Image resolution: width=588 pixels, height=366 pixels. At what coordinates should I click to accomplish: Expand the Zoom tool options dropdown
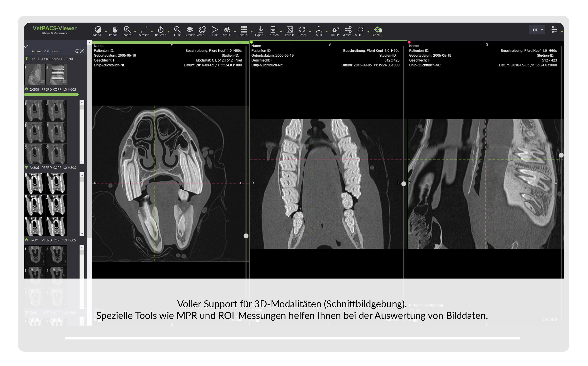(135, 31)
